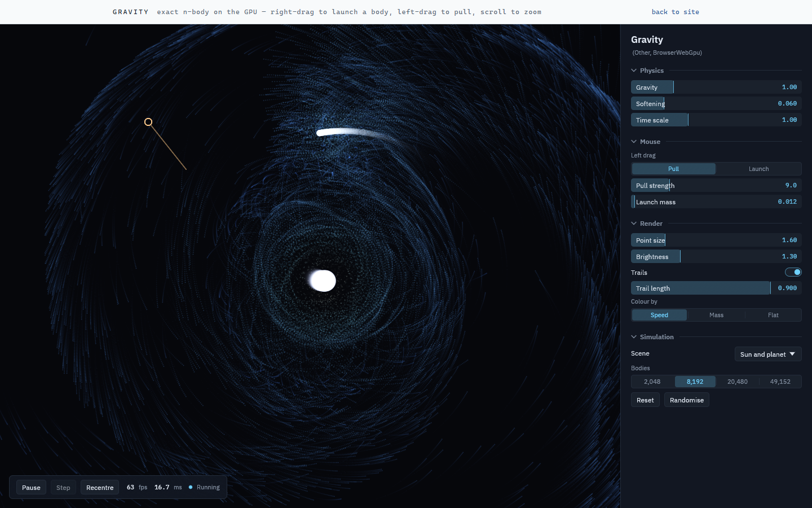
Task: Click the GRAVITY title in header
Action: [130, 12]
